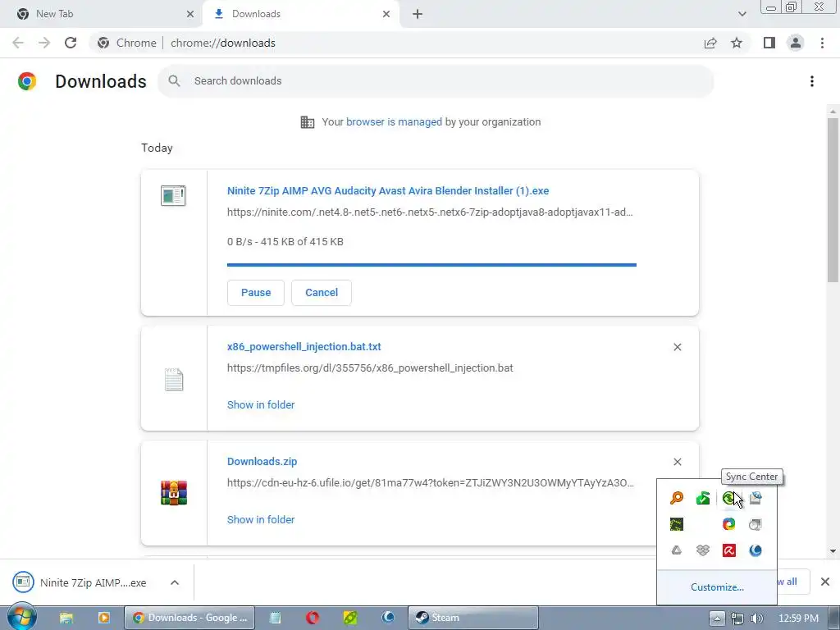Viewport: 840px width, 630px height.
Task: Open the network status tray icon
Action: pyautogui.click(x=737, y=619)
